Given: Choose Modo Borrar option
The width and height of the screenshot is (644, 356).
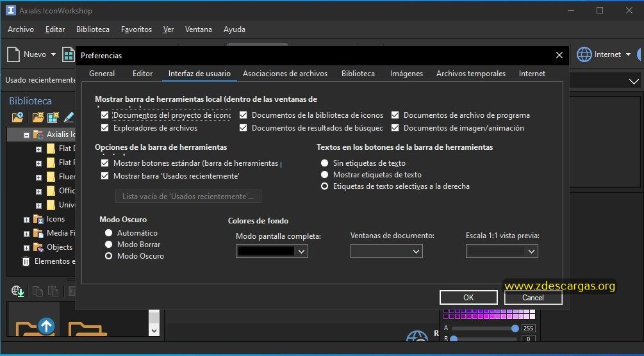Looking at the screenshot, I should point(108,245).
